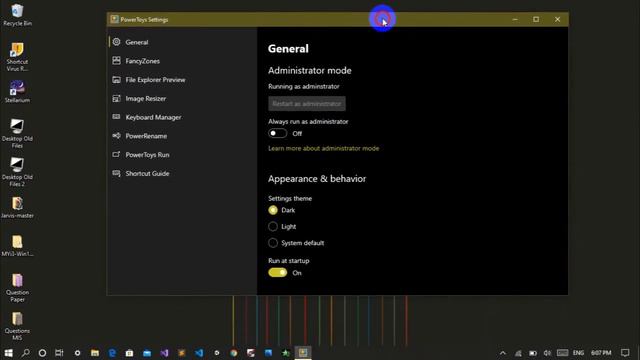Click the Administrator mode heading
The width and height of the screenshot is (640, 360).
(x=309, y=71)
